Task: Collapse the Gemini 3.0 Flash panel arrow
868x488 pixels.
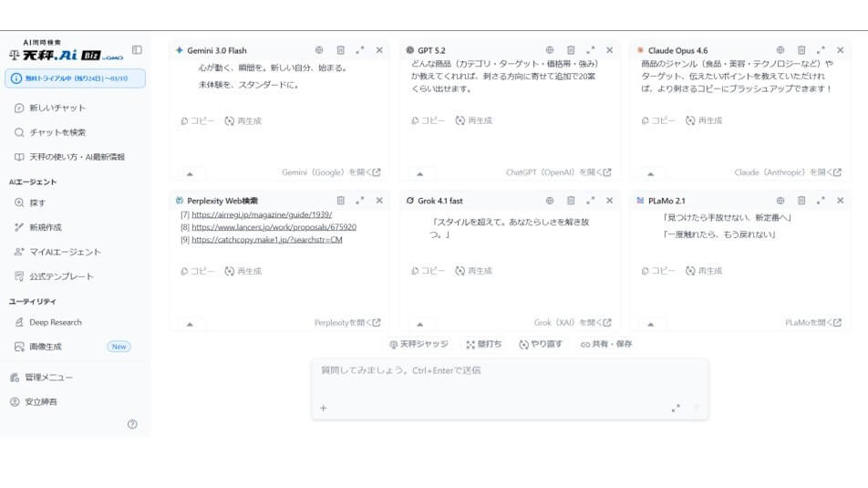Action: (190, 173)
